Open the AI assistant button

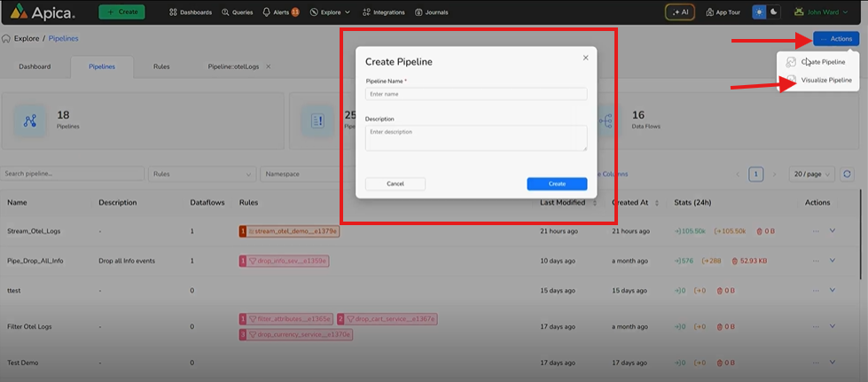(681, 12)
